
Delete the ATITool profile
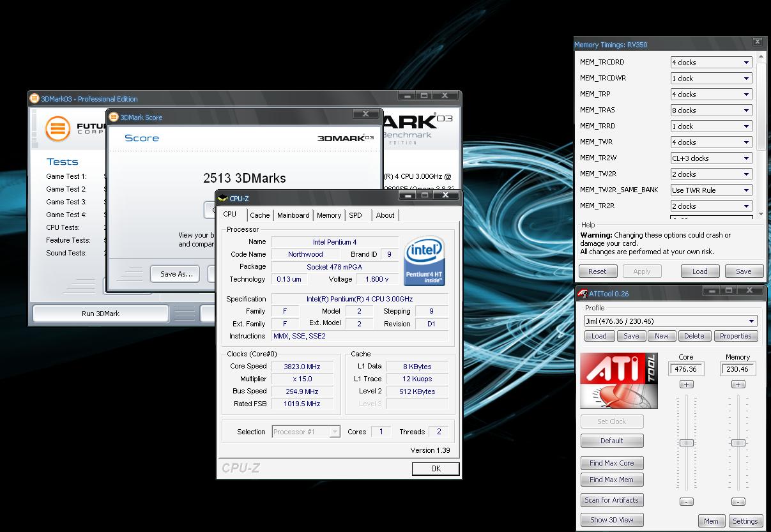click(694, 336)
